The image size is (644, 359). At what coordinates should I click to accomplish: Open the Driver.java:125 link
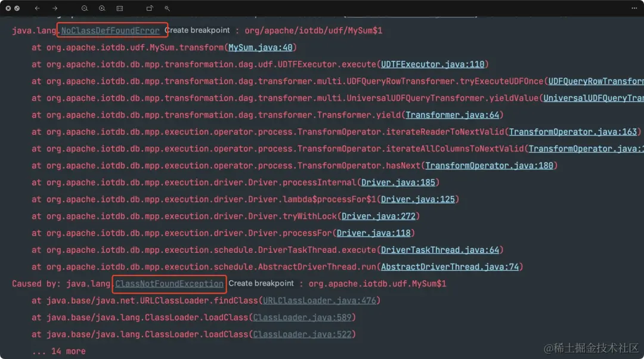(x=417, y=199)
